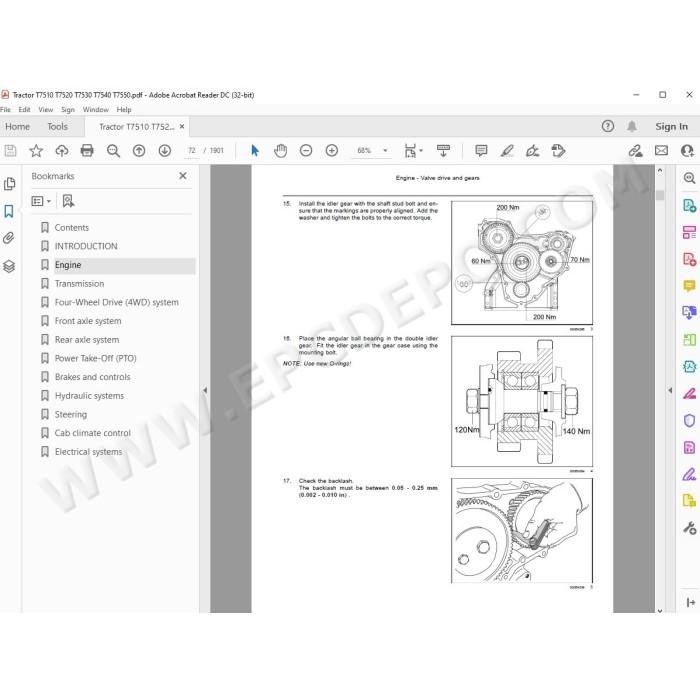Close the Bookmarks panel
The height and width of the screenshot is (700, 700).
183,176
